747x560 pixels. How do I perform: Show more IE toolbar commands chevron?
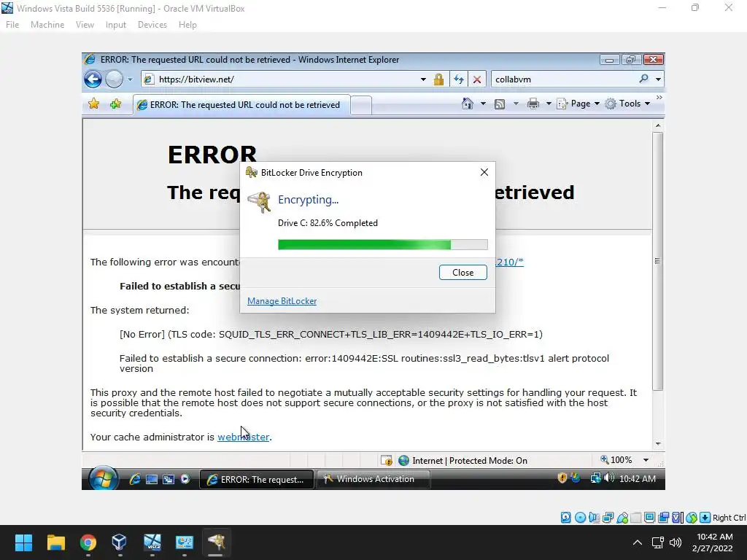(x=659, y=98)
